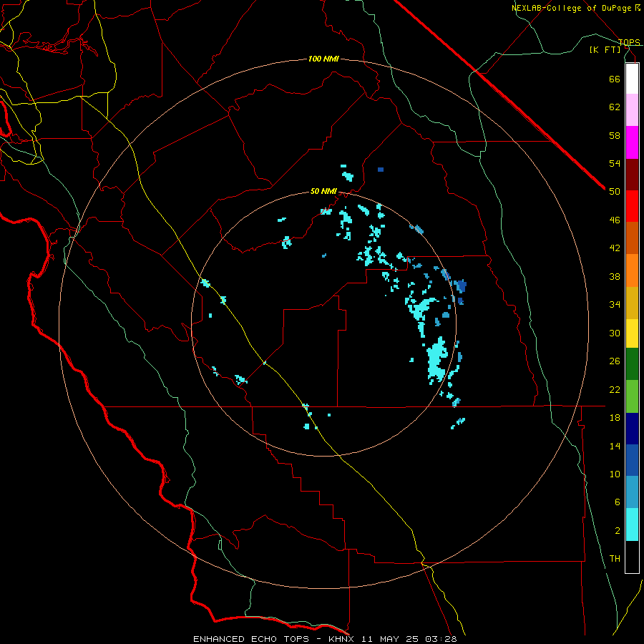Click the 'TH' legend label
This screenshot has width=644, height=644.
coord(615,559)
